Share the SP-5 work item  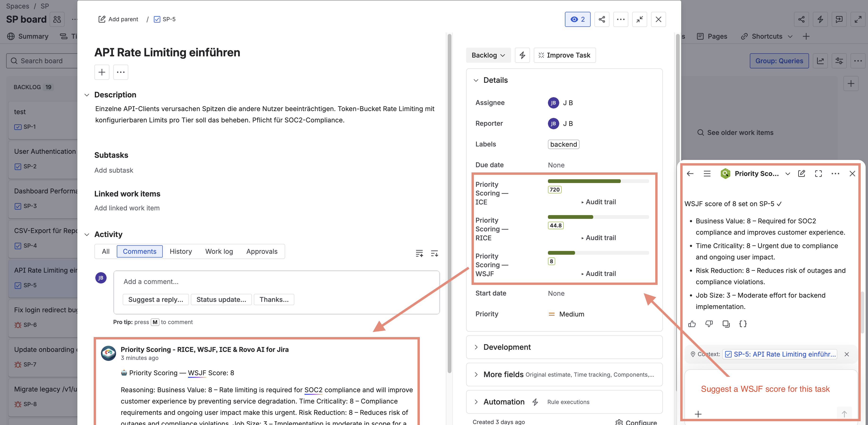pyautogui.click(x=602, y=19)
